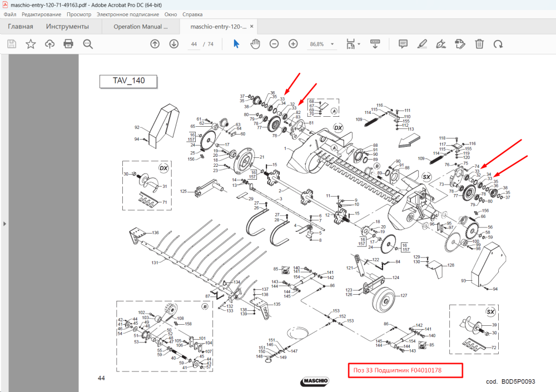
Task: Open the Find text magnifier tool
Action: [x=88, y=44]
